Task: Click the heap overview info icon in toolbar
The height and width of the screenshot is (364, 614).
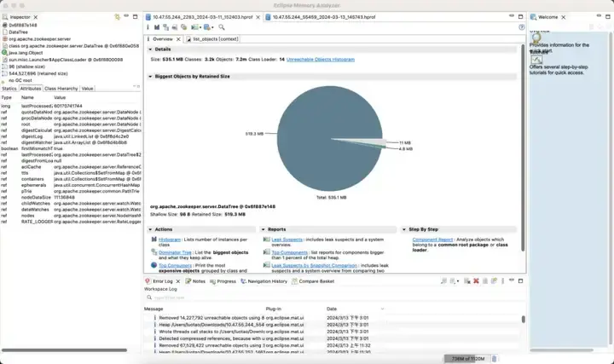Action: tap(148, 27)
